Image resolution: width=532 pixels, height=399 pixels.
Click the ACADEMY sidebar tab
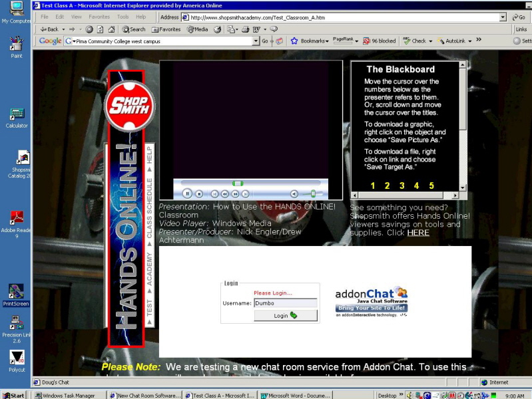click(149, 269)
